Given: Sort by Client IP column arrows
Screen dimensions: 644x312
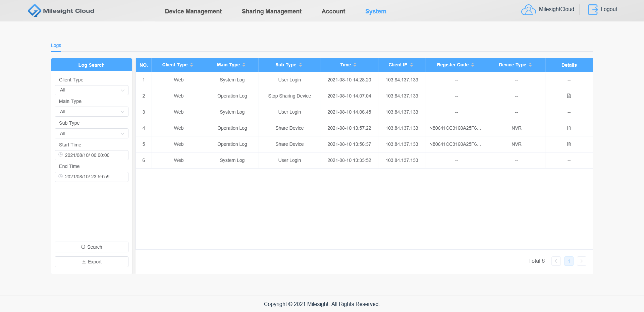Looking at the screenshot, I should pyautogui.click(x=412, y=65).
